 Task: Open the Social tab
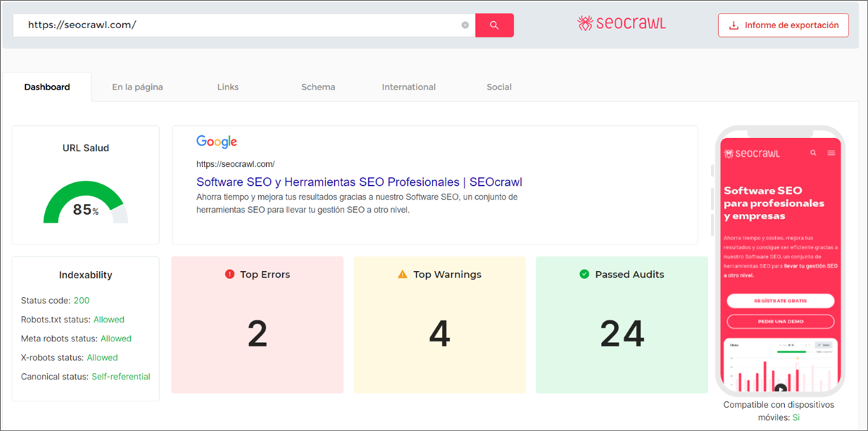coord(498,86)
